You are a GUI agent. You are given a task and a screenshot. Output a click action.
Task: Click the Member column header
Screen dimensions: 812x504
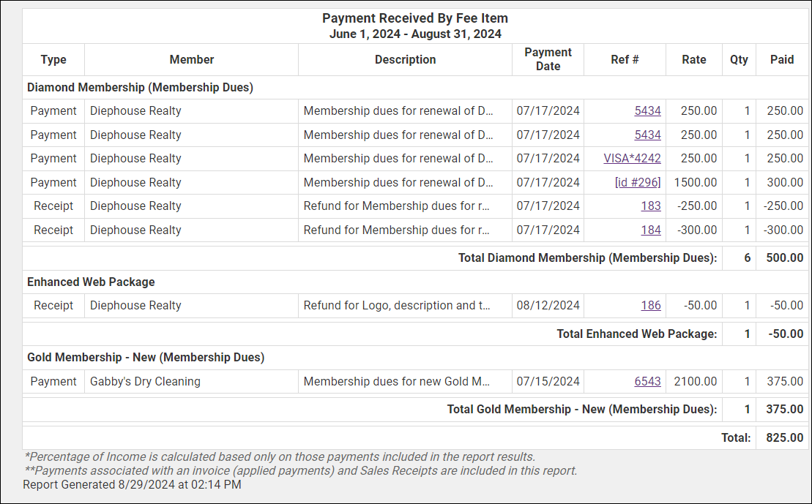pyautogui.click(x=192, y=60)
